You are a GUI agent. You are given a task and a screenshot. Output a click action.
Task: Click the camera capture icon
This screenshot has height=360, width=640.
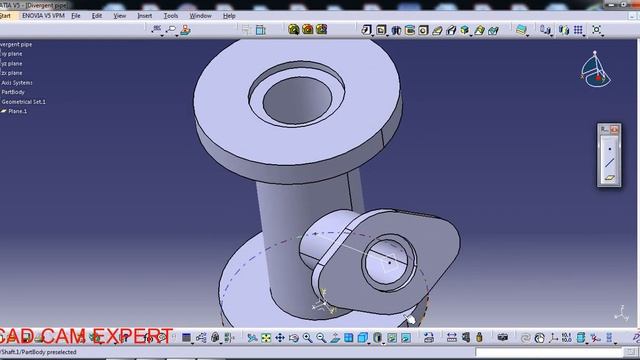[x=503, y=337]
